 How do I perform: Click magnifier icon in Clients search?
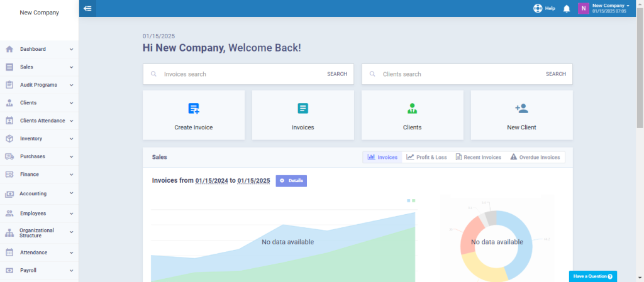click(372, 74)
